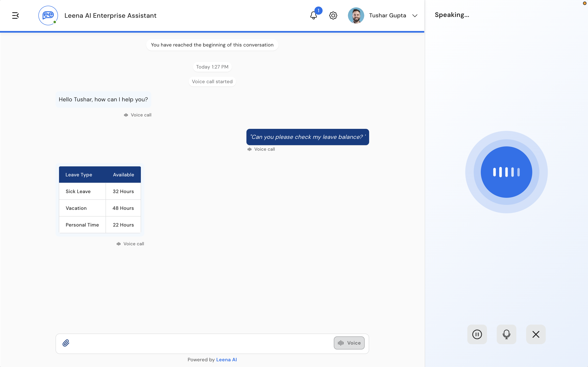
Task: Click the Voice button in message box
Action: (349, 343)
